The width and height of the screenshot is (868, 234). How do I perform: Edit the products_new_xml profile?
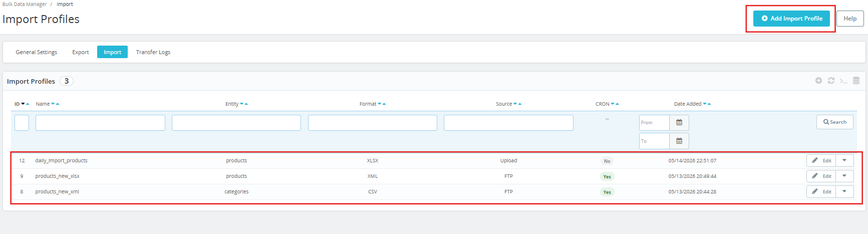821,192
